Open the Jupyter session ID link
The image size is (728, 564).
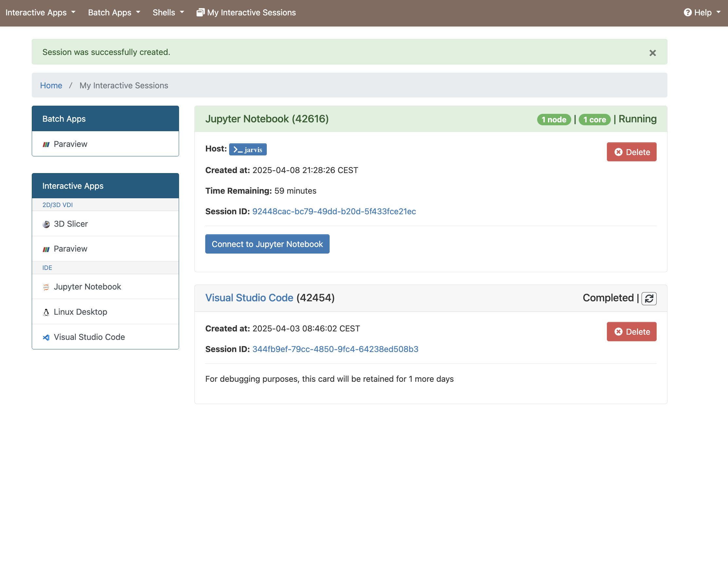334,212
